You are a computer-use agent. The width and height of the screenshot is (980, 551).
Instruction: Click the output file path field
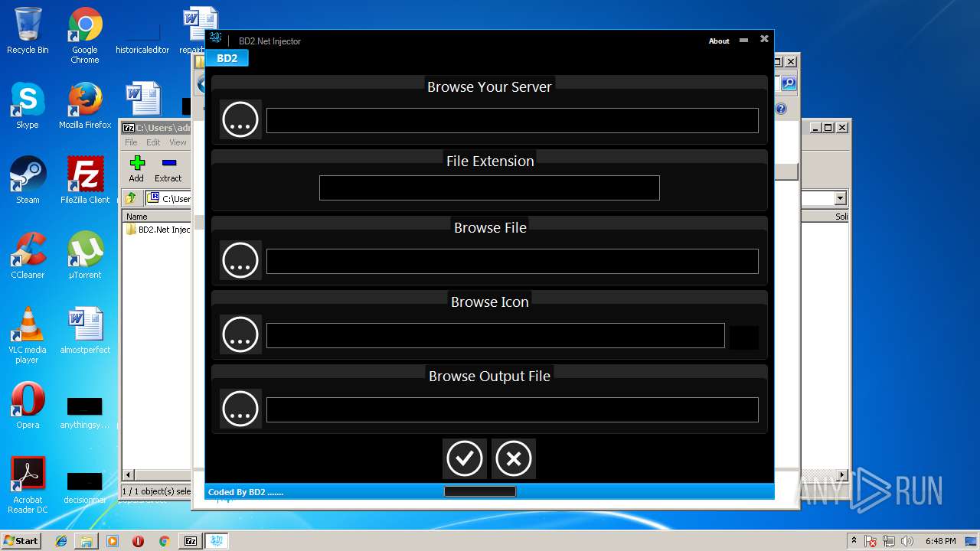[x=512, y=410]
